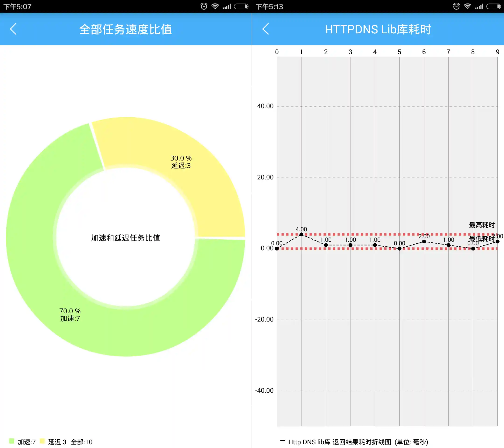Screen dimensions: 504x448
Task: Tap the battery icon in right status bar
Action: [x=493, y=6]
